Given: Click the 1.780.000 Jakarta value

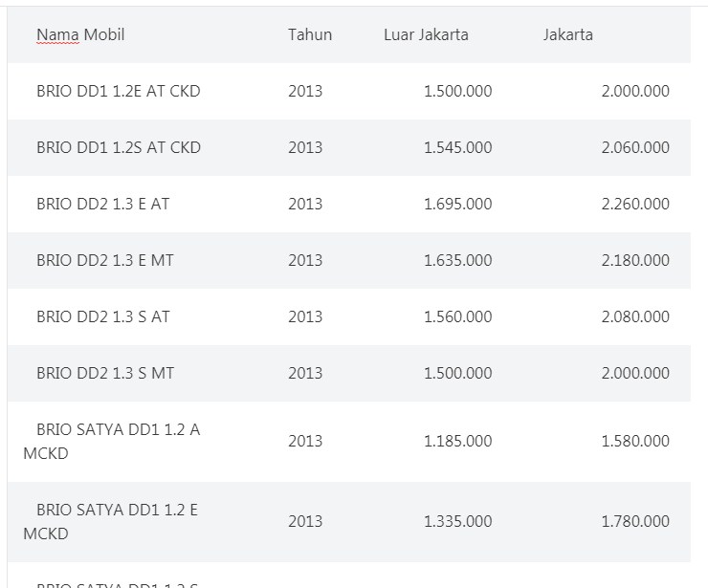Looking at the screenshot, I should pyautogui.click(x=635, y=521).
